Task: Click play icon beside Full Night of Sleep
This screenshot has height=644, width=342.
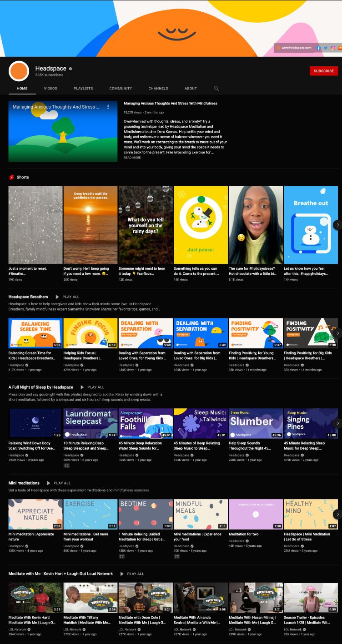Action: point(82,387)
